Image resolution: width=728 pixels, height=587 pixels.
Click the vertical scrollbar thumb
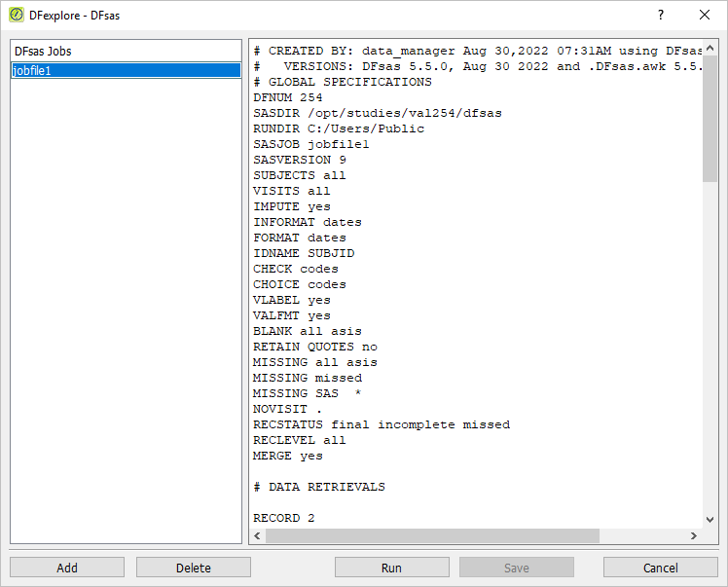pyautogui.click(x=710, y=119)
